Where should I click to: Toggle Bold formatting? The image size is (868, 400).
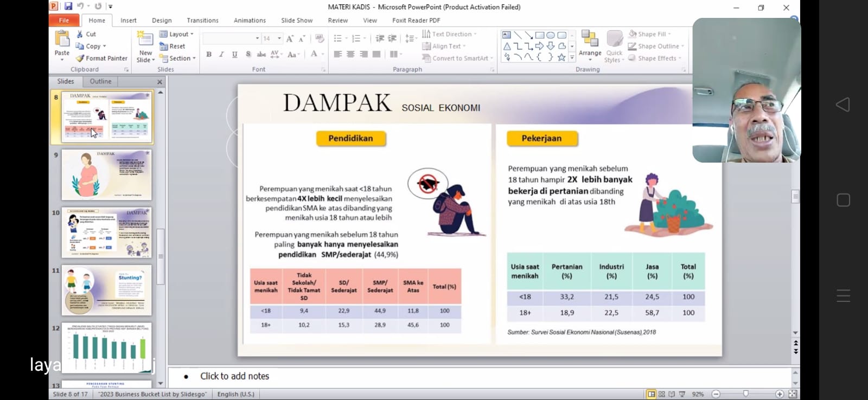tap(209, 54)
